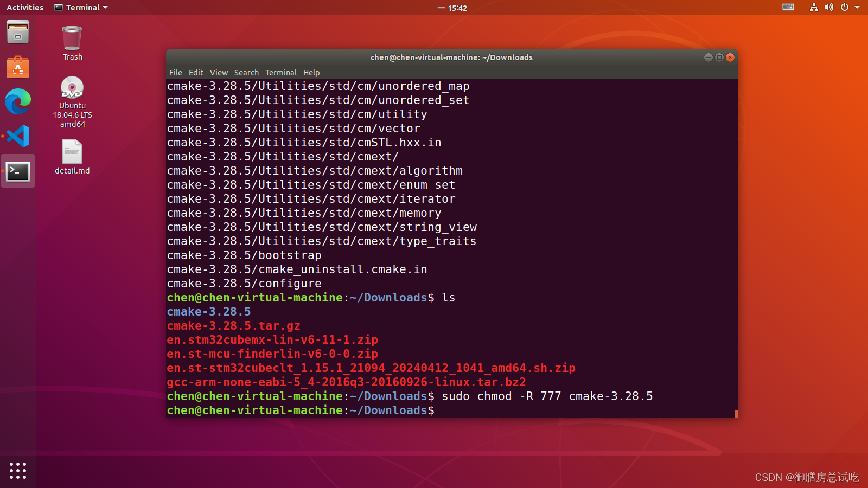Screen dimensions: 868x488
Task: Click the cmext/iterator line
Action: coord(311,199)
